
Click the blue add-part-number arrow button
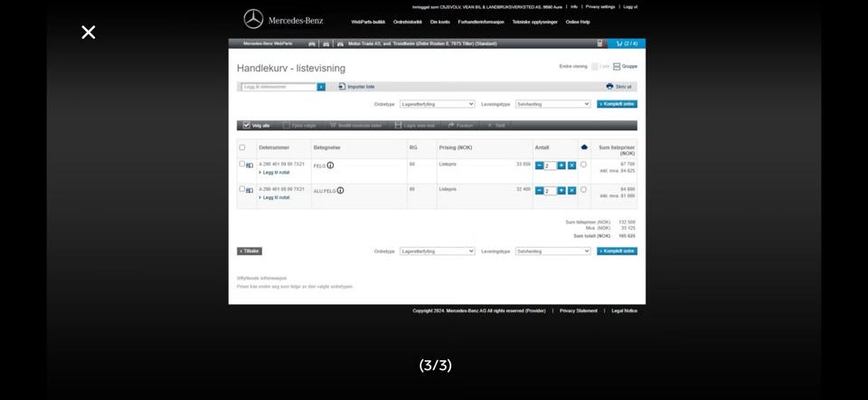click(321, 87)
